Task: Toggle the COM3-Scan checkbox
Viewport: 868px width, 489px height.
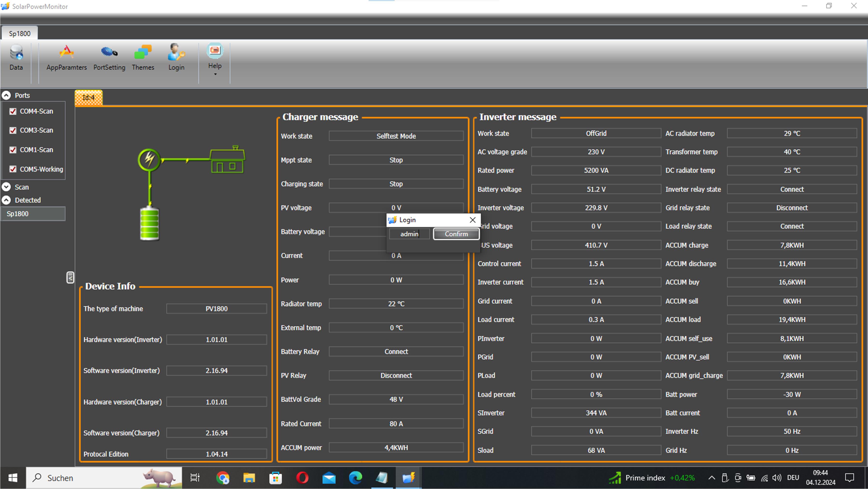Action: (x=13, y=130)
